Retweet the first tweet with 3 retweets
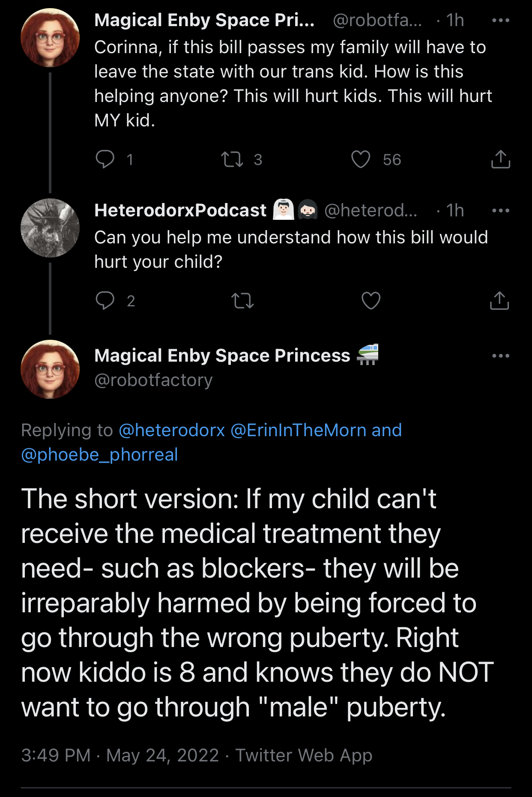532x797 pixels. 232,159
